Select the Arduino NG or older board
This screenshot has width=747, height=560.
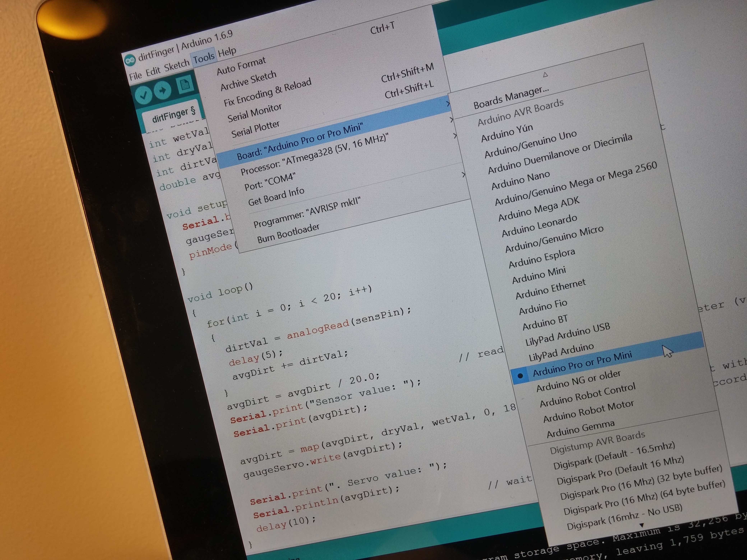[x=579, y=381]
